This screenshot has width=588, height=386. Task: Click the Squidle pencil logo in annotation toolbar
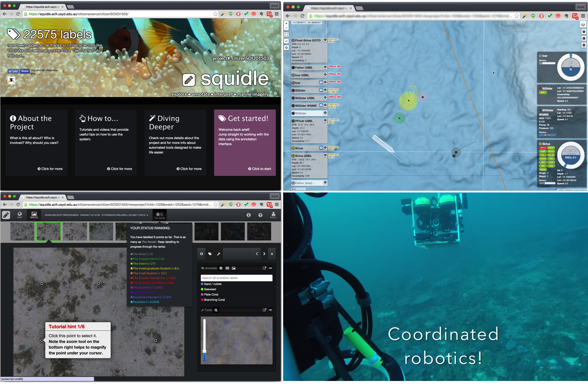[x=6, y=215]
